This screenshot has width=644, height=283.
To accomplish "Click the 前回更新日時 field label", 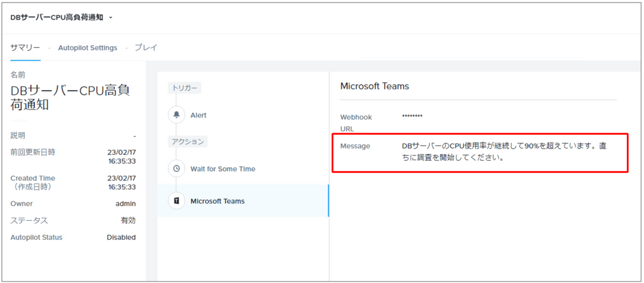I will 33,152.
